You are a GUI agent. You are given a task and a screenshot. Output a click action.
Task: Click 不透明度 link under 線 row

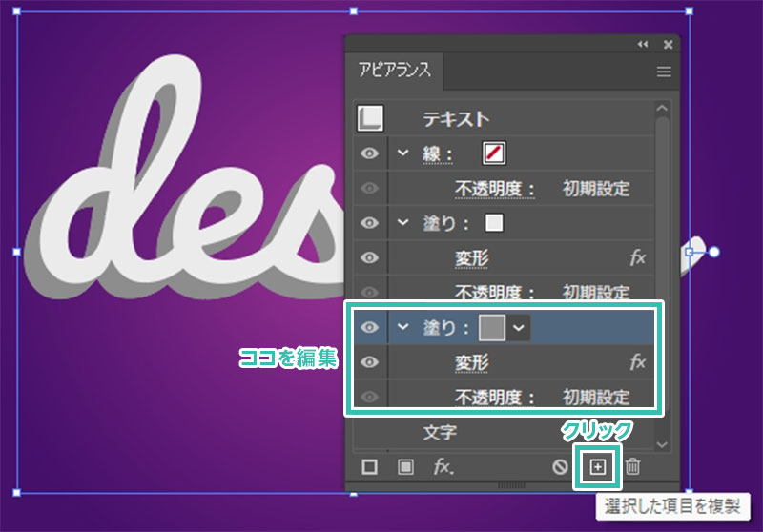point(494,189)
